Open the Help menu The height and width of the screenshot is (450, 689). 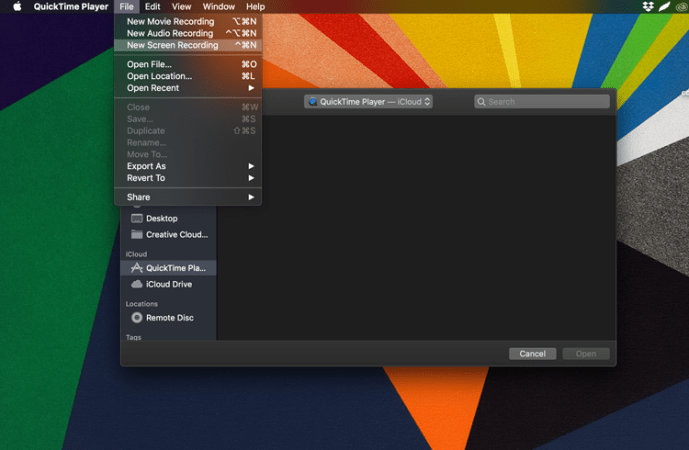pos(255,7)
